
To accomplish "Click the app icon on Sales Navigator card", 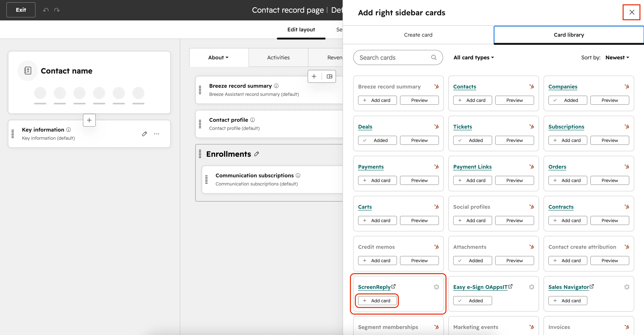I will (627, 287).
